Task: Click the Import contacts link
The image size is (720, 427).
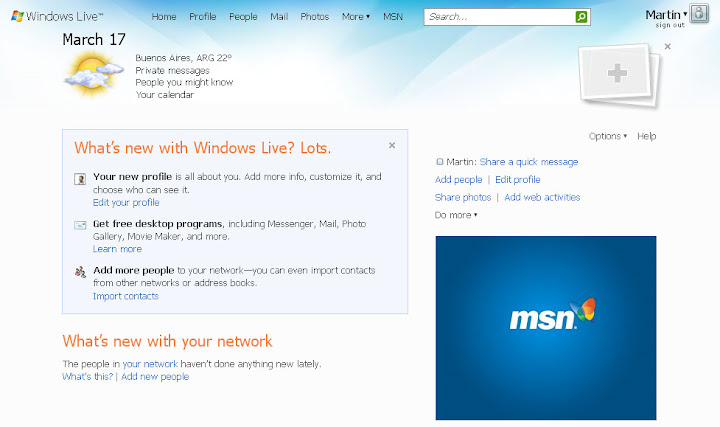Action: [125, 296]
